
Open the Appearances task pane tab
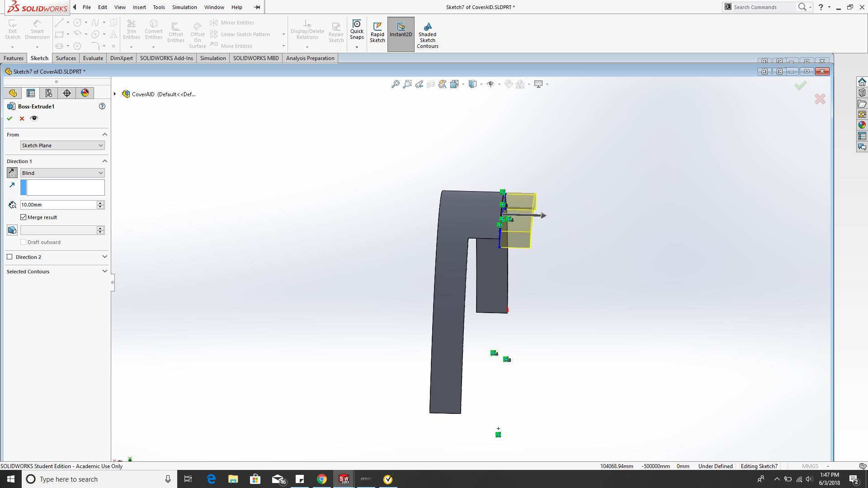point(862,125)
